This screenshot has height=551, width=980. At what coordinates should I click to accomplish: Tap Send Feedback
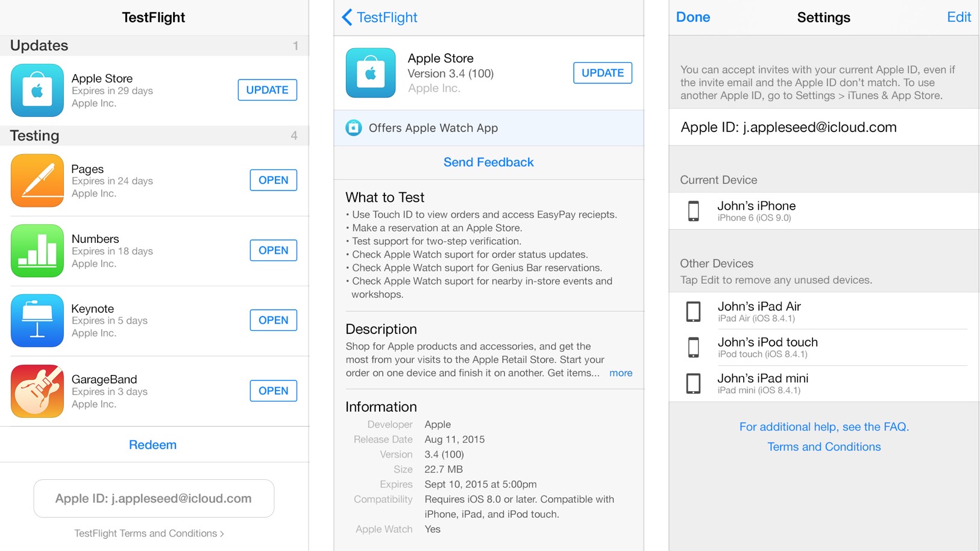[489, 162]
